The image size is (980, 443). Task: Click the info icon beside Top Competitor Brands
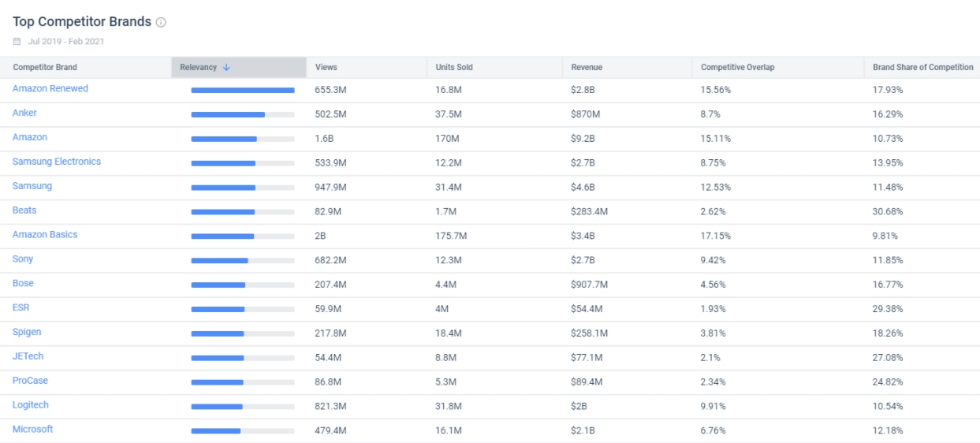(161, 23)
